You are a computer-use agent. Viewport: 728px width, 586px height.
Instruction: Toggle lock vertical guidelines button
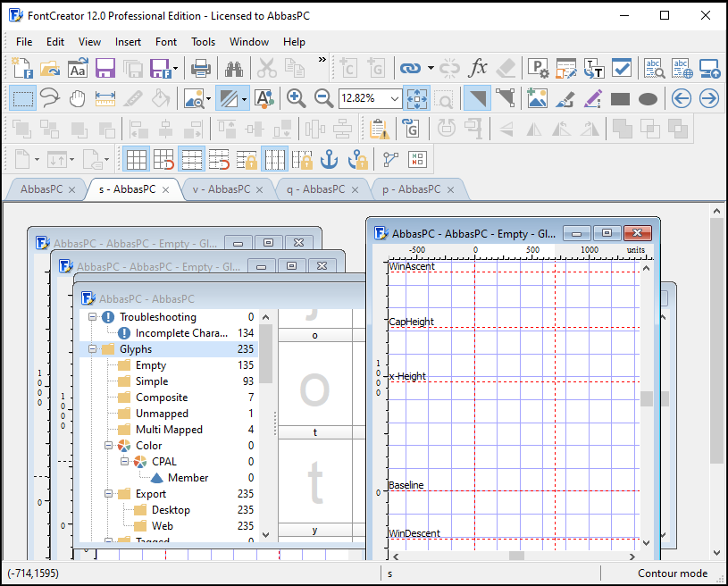click(302, 159)
